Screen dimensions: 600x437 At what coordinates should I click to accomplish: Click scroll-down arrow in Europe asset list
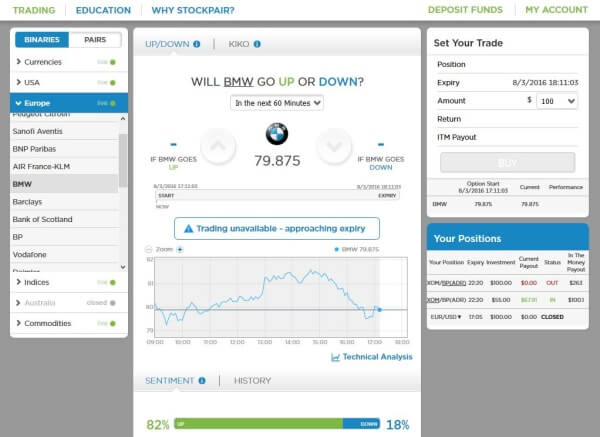(123, 267)
